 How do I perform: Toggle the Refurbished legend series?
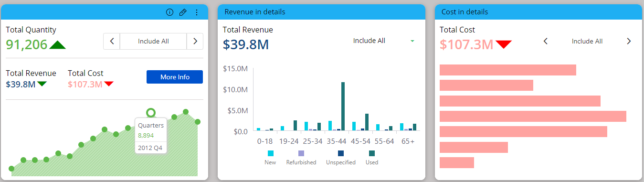click(301, 157)
